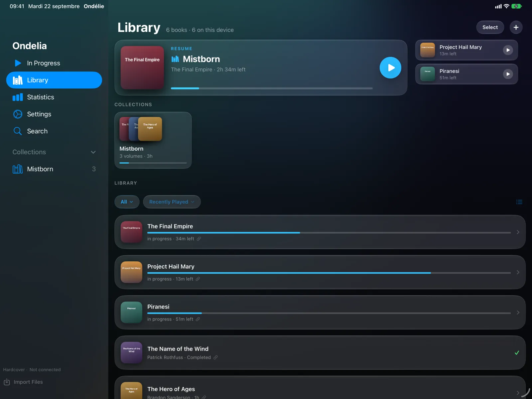Click The Final Empire row cover

click(131, 232)
